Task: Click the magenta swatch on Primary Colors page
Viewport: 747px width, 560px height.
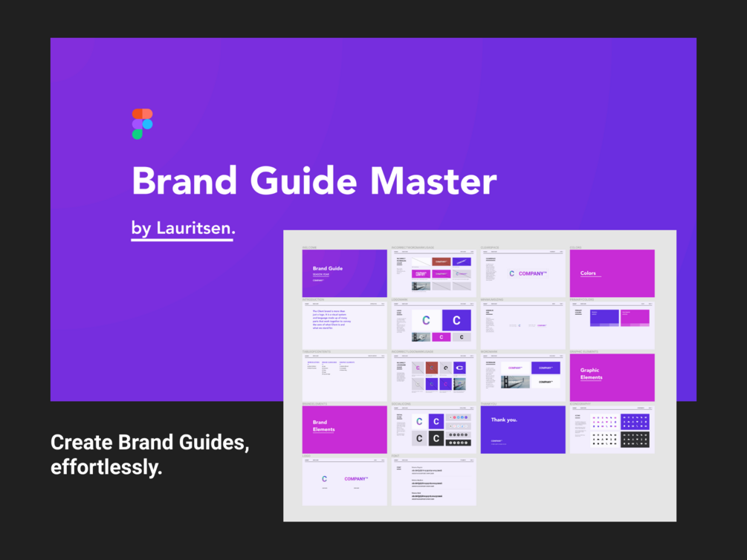Action: [x=635, y=318]
